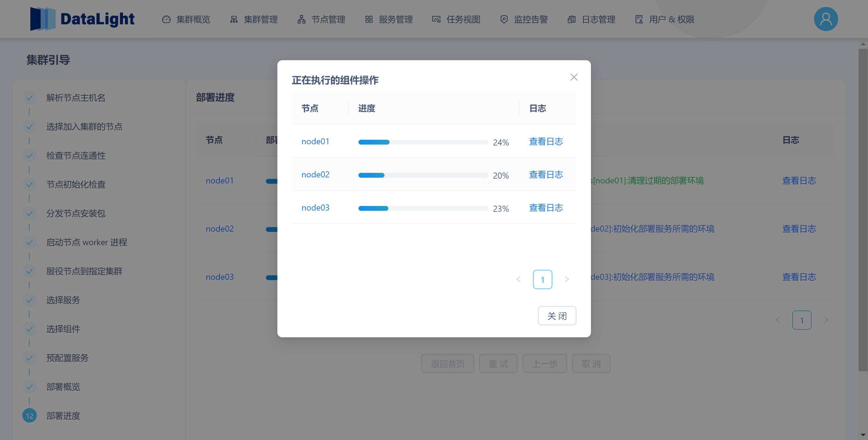Click node03 link in background deployment table

[x=220, y=277]
